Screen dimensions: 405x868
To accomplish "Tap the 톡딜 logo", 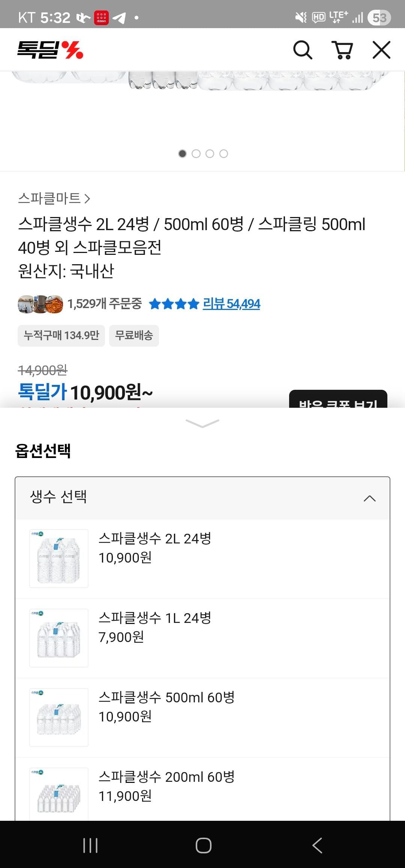I will (50, 50).
